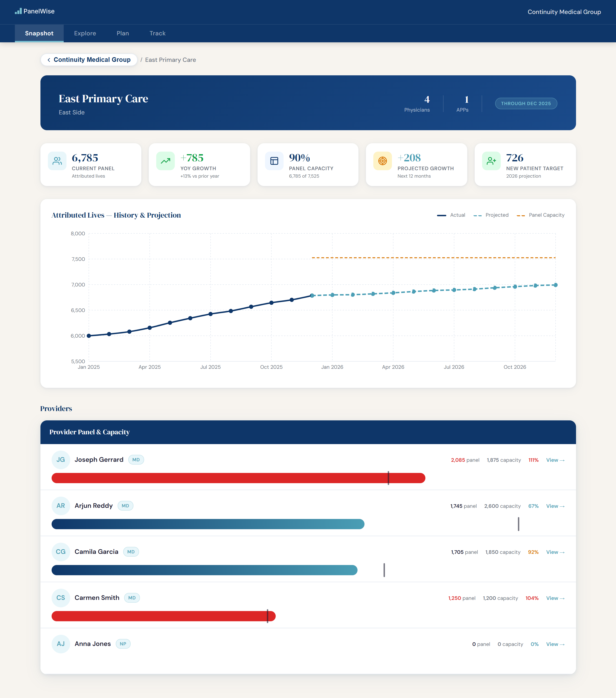
Task: Click the Projected Growth target icon
Action: [x=382, y=161]
